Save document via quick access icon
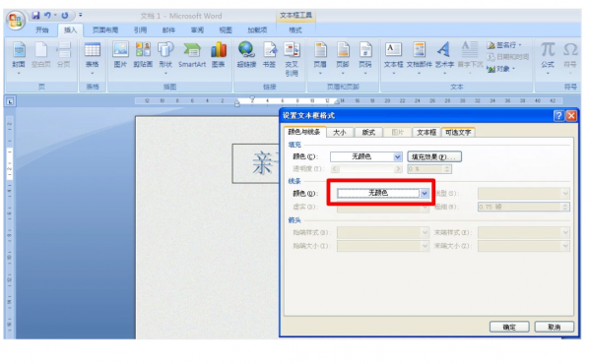Screen dimensions: 591x364 (35, 16)
